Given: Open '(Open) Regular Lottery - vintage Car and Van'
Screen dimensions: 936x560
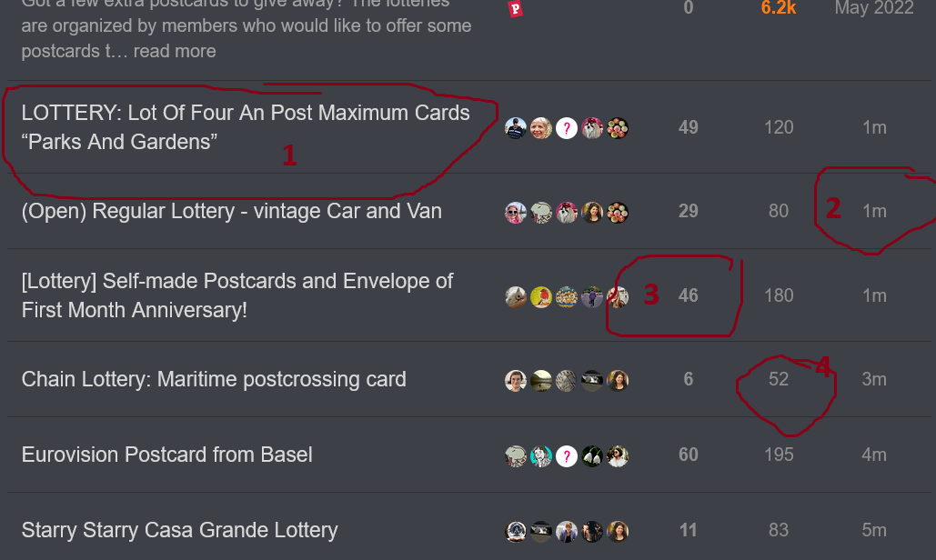Looking at the screenshot, I should click(232, 211).
